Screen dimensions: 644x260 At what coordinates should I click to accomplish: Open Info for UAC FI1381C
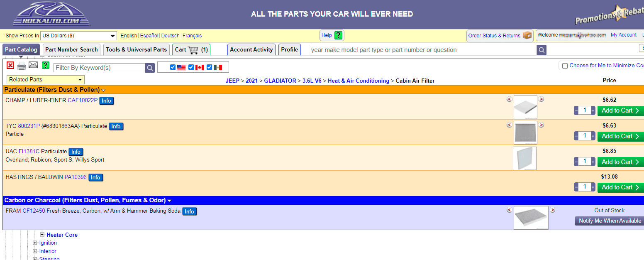[76, 152]
